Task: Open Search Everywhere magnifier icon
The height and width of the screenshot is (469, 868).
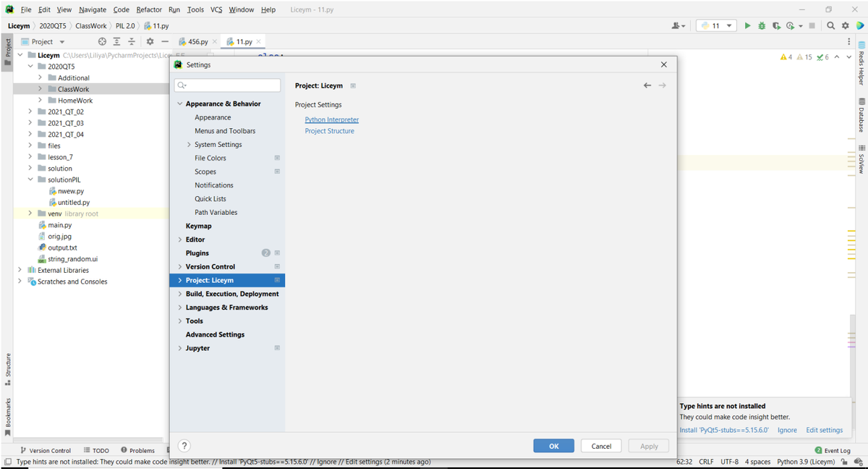Action: [x=831, y=25]
